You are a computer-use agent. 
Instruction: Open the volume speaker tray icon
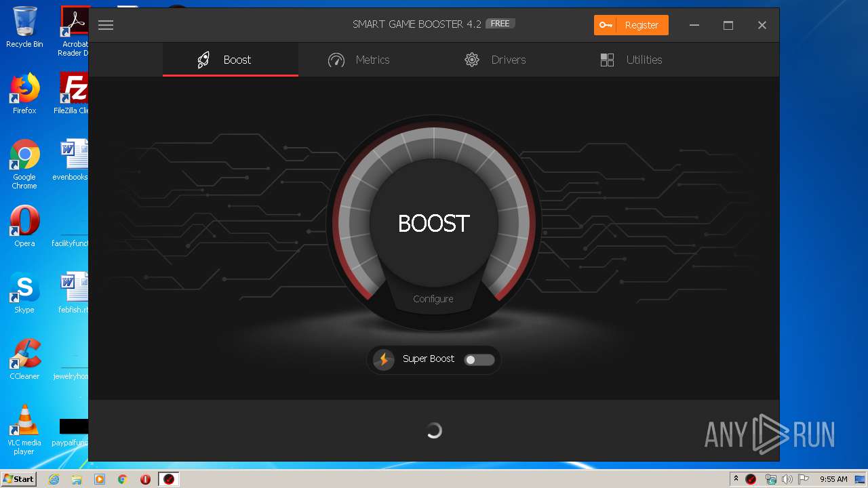tap(787, 479)
